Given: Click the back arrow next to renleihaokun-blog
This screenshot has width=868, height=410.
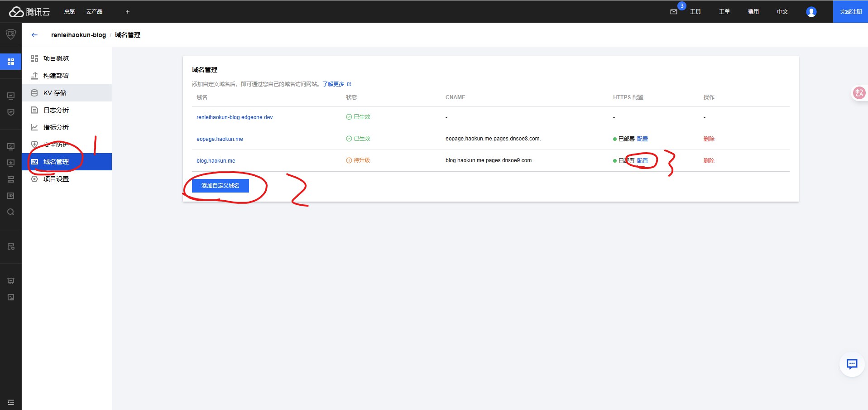Looking at the screenshot, I should point(34,35).
